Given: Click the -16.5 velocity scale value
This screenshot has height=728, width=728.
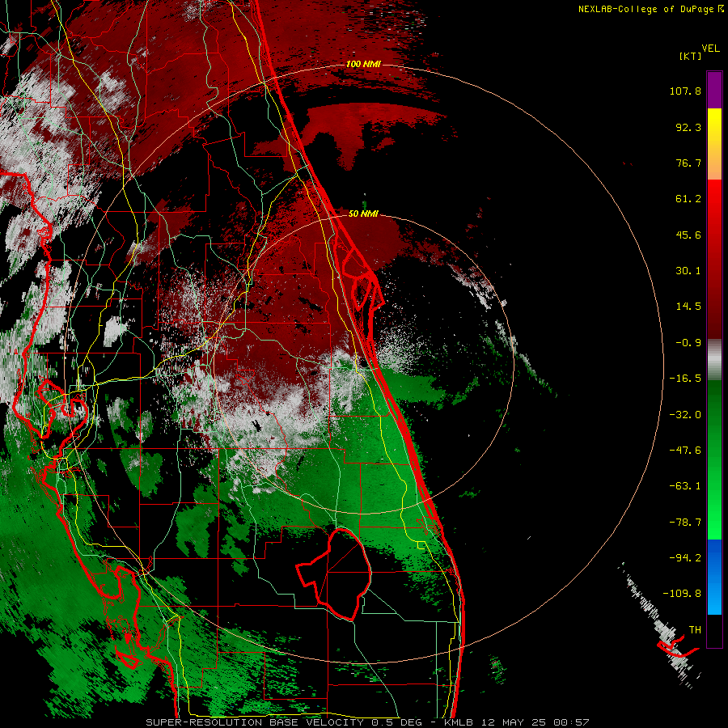Looking at the screenshot, I should 685,379.
